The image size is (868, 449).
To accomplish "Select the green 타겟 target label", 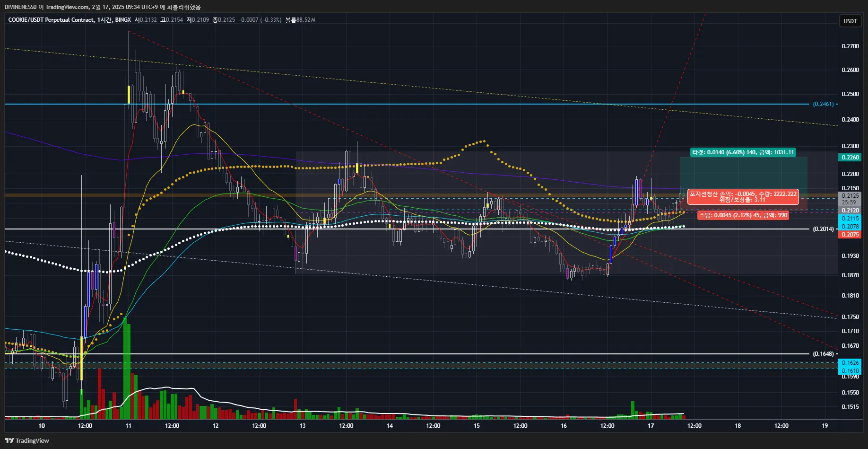I will click(x=743, y=152).
